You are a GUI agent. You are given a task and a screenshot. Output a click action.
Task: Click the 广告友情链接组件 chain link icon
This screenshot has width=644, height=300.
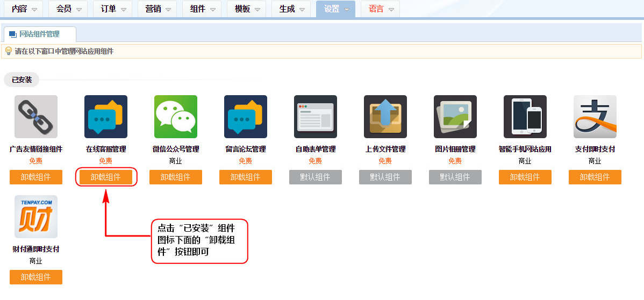tap(36, 117)
